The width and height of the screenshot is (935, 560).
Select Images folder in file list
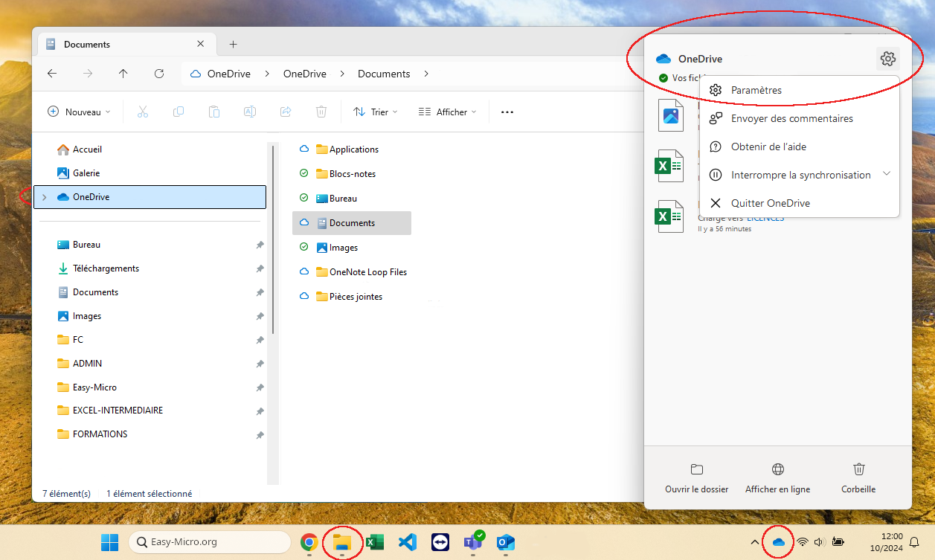336,248
